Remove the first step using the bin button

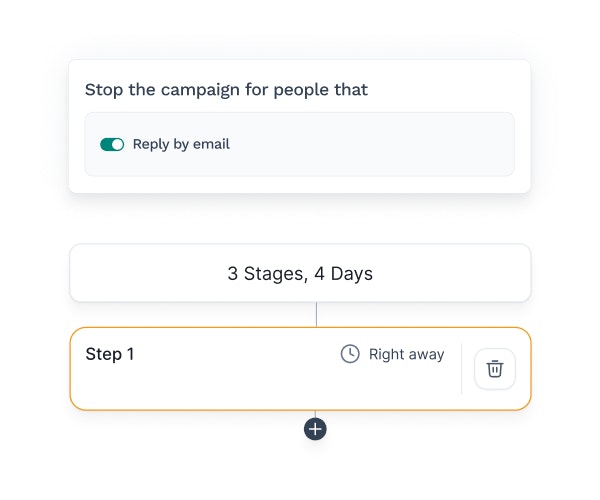click(x=494, y=369)
